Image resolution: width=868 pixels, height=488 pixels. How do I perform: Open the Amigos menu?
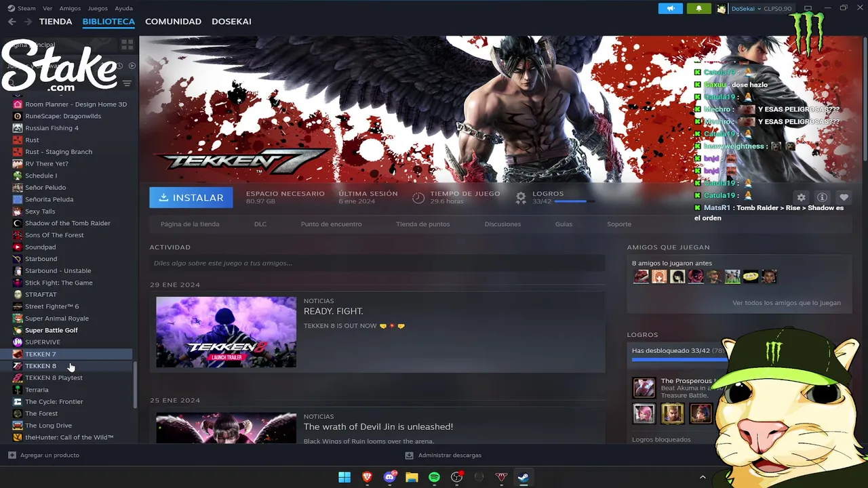pyautogui.click(x=70, y=8)
